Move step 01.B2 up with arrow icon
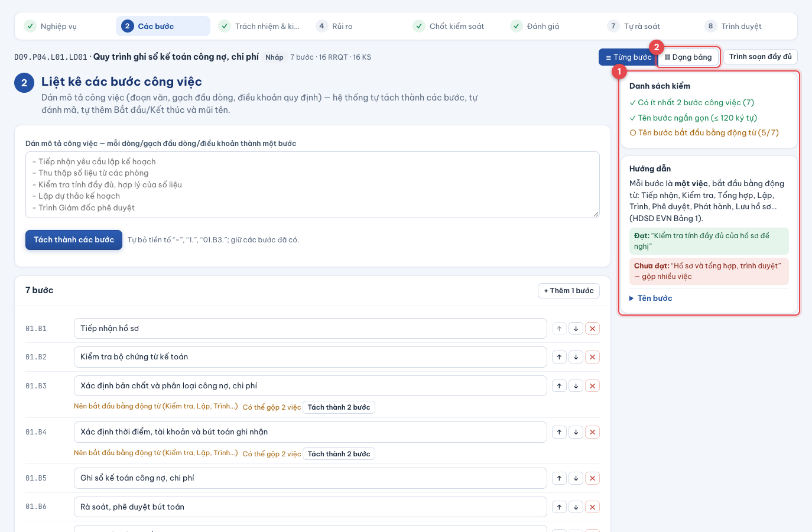This screenshot has width=812, height=532. [559, 357]
